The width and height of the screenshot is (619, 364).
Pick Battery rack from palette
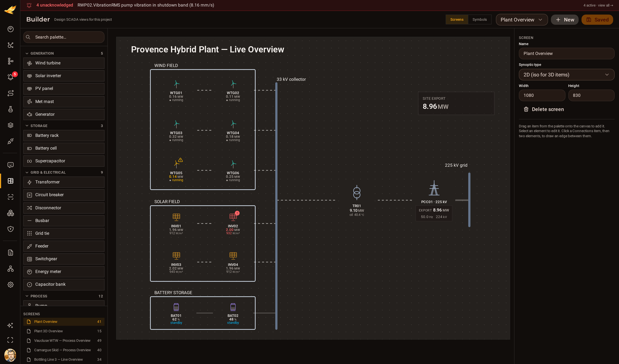pyautogui.click(x=64, y=136)
